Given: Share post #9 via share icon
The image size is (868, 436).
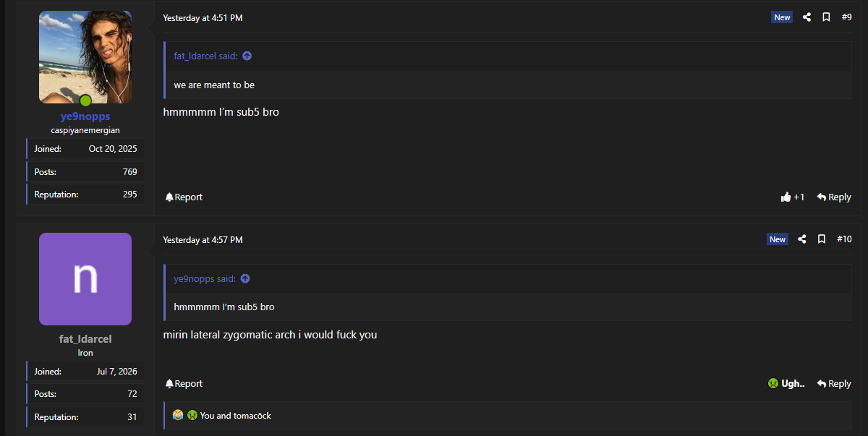Looking at the screenshot, I should click(807, 17).
